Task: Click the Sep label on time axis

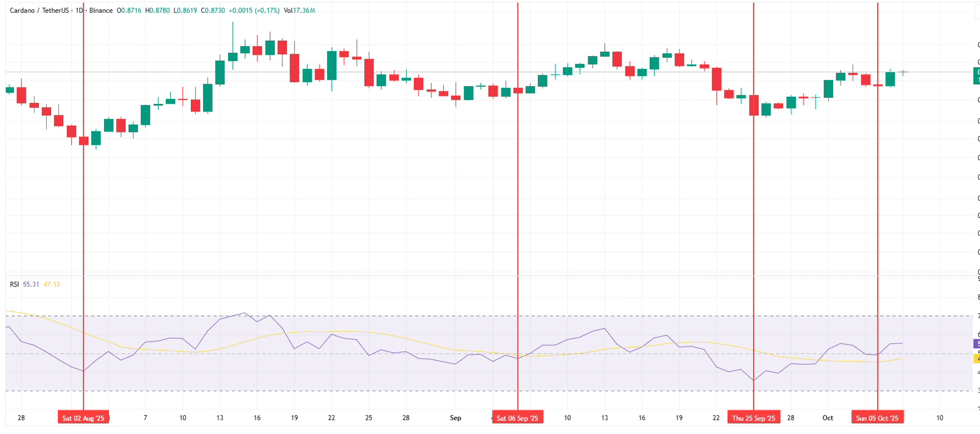Action: tap(456, 418)
